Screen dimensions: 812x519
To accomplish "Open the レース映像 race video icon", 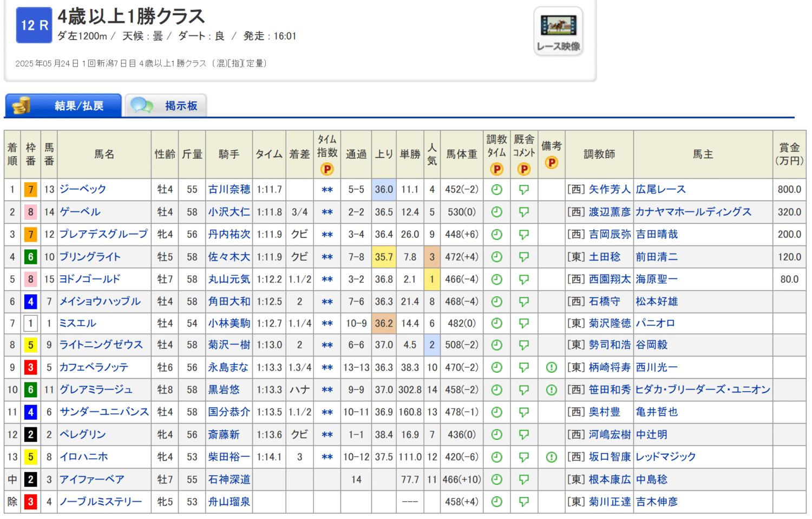I will 558,31.
